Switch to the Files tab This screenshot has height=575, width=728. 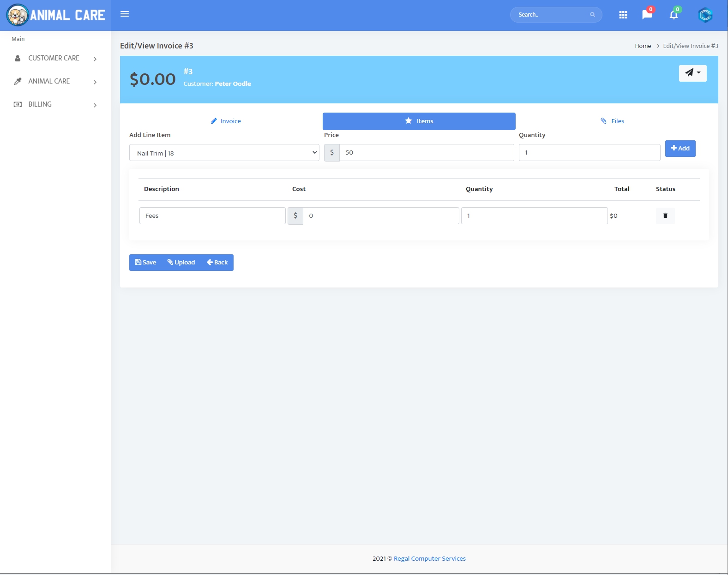(612, 121)
